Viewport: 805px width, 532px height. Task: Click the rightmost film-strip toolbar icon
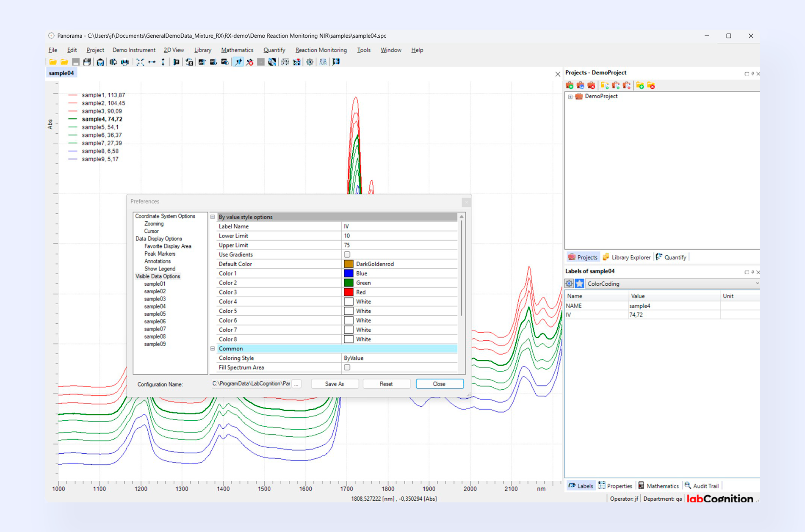pyautogui.click(x=336, y=62)
